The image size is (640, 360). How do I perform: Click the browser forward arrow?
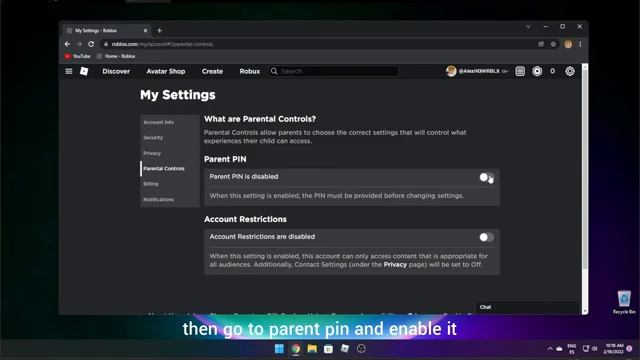coord(79,44)
